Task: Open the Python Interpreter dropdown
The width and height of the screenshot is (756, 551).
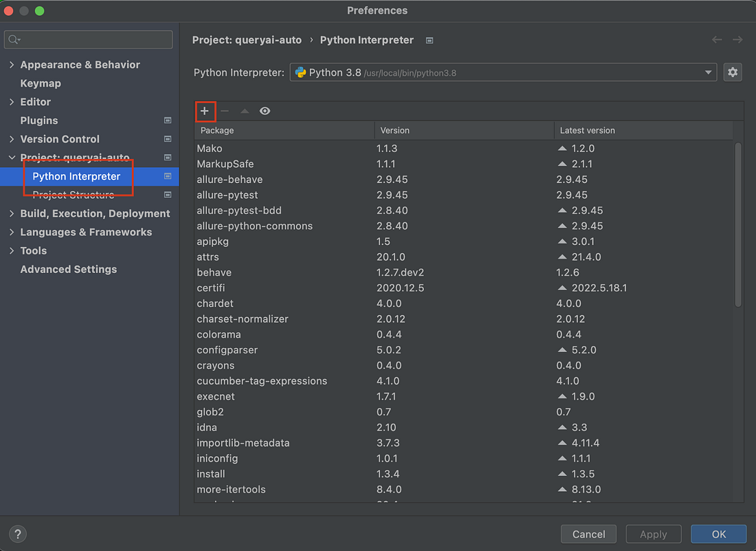Action: point(503,72)
